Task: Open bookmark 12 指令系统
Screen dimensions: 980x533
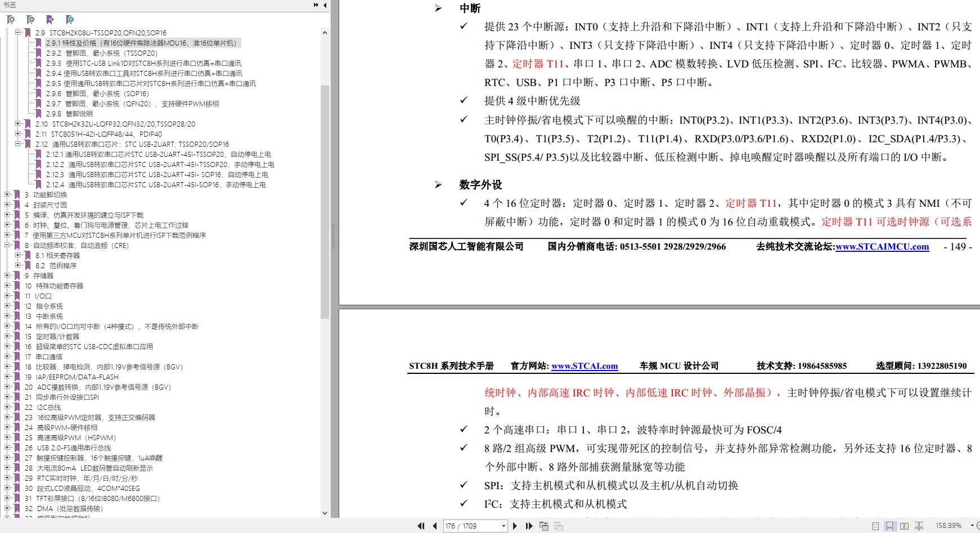Action: pos(44,306)
